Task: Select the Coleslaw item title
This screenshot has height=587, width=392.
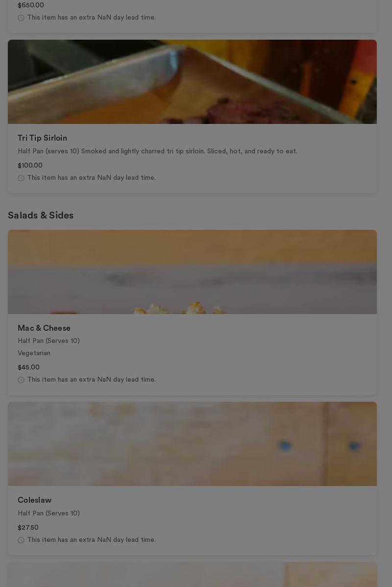Action: click(34, 500)
